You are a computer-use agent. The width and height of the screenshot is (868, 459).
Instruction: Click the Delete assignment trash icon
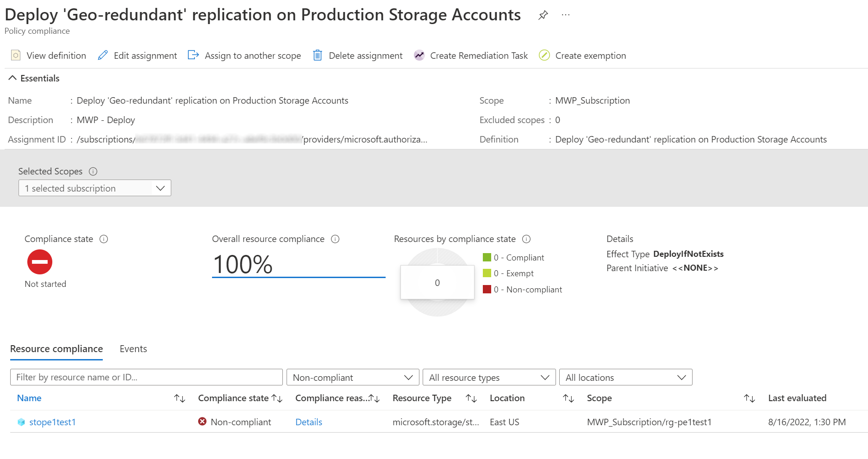(x=318, y=56)
